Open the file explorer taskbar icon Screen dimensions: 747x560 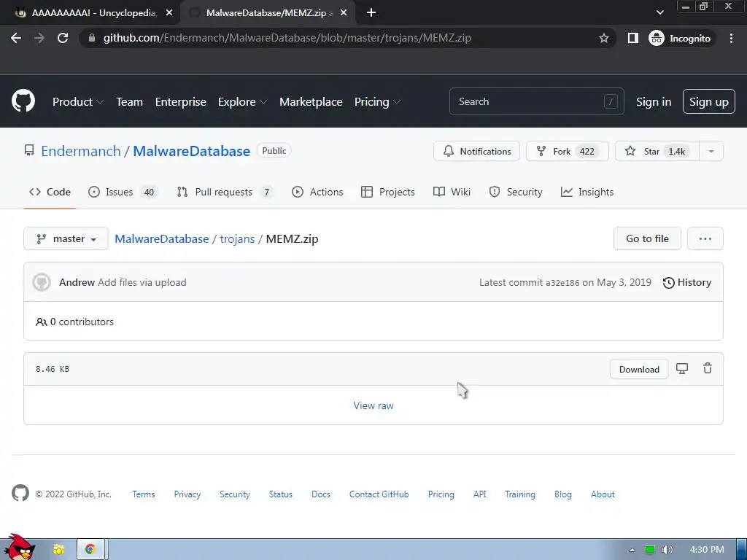coord(59,550)
